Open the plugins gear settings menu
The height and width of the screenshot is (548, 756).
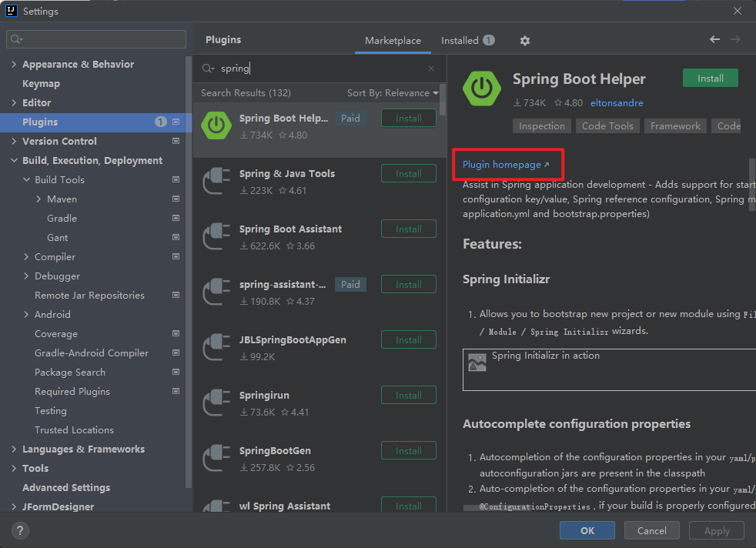point(524,41)
